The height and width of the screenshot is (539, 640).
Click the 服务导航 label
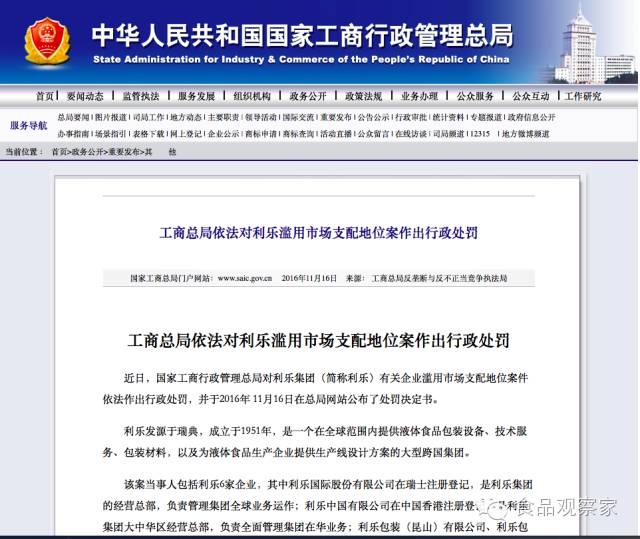[29, 125]
